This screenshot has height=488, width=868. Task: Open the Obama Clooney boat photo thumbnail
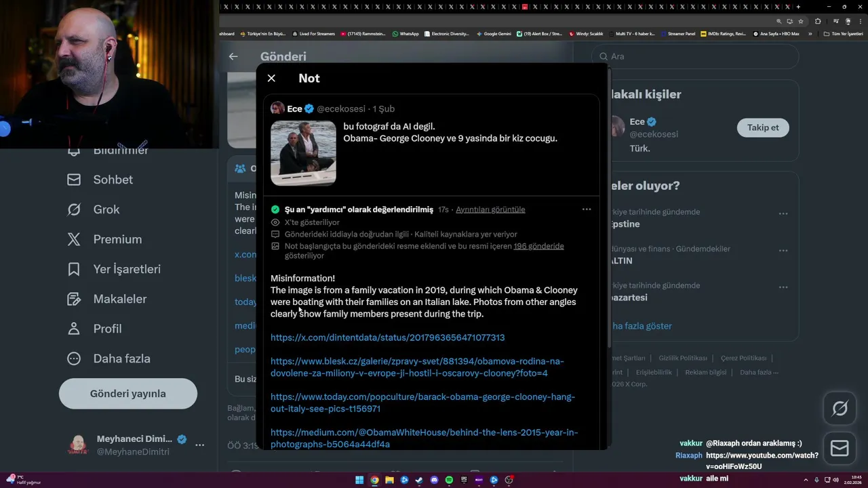[303, 153]
